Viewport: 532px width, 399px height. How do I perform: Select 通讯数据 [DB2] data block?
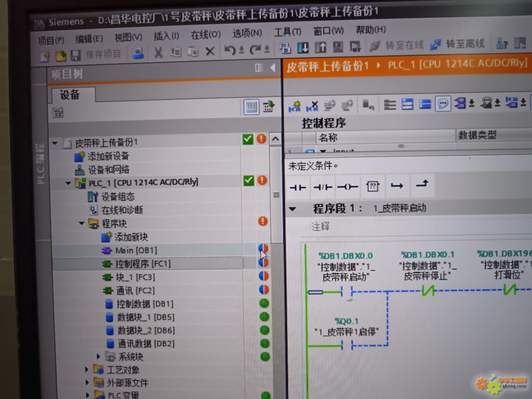coord(140,344)
